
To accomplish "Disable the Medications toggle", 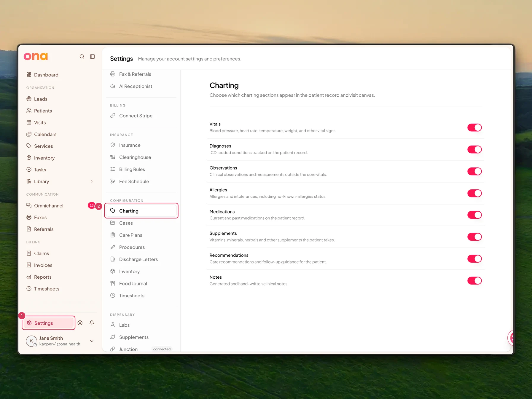I will coord(474,215).
